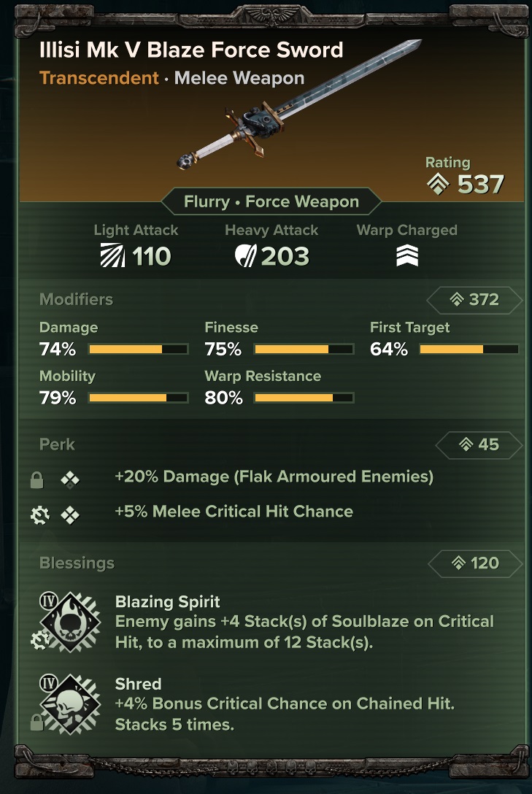
Task: Click the reroll gear on Melee Critical perk
Action: pyautogui.click(x=39, y=516)
